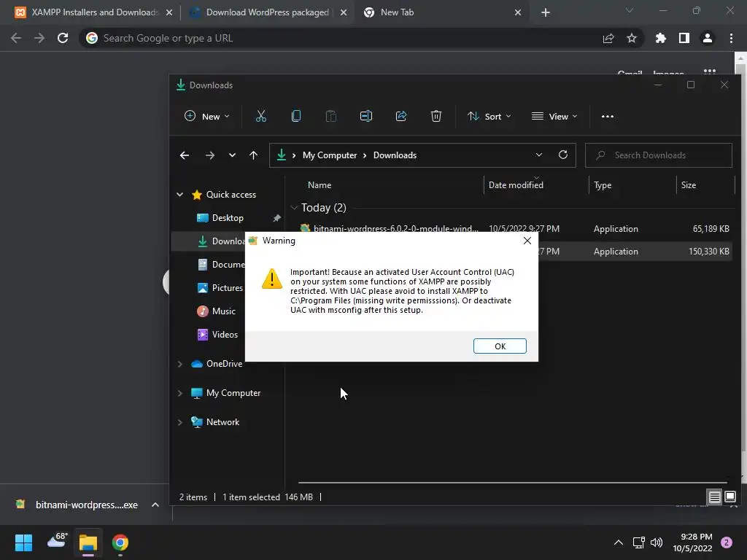Close the XAMPP Installers browser tab
The height and width of the screenshot is (560, 747).
pos(169,13)
